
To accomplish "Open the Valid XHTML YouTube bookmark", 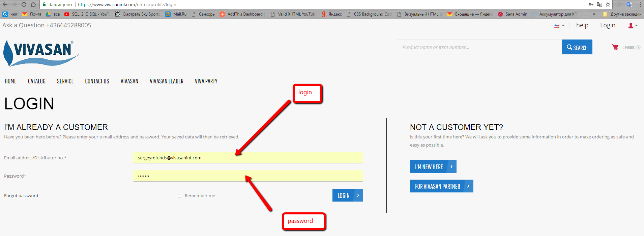I will point(293,14).
